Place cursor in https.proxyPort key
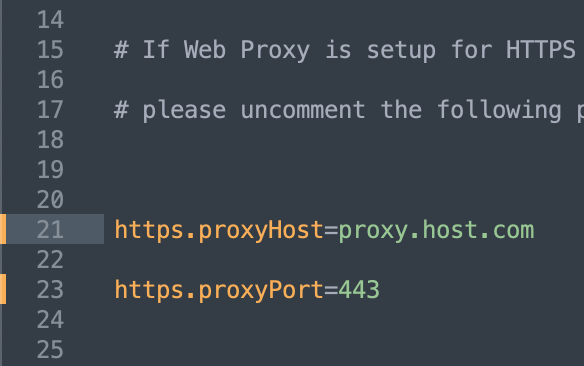 click(x=219, y=290)
